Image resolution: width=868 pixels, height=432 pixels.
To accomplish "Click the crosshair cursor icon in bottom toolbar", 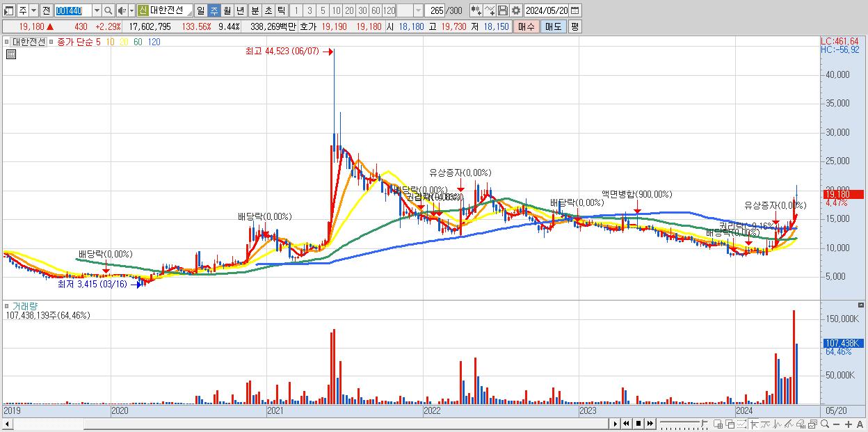I will tap(755, 424).
